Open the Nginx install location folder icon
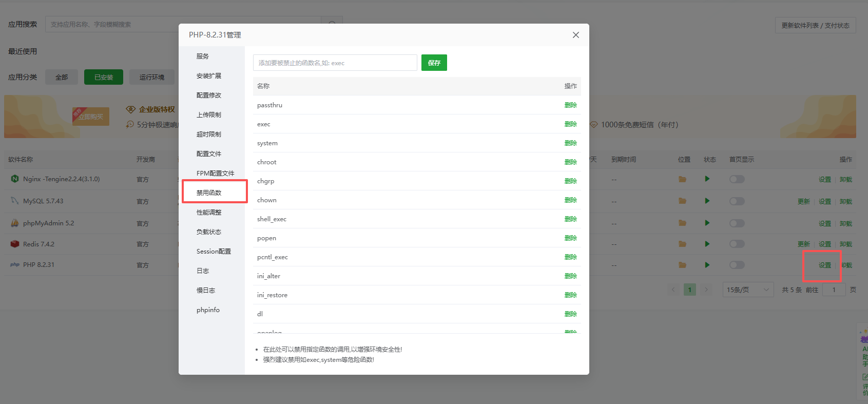This screenshot has height=404, width=868. pyautogui.click(x=682, y=179)
